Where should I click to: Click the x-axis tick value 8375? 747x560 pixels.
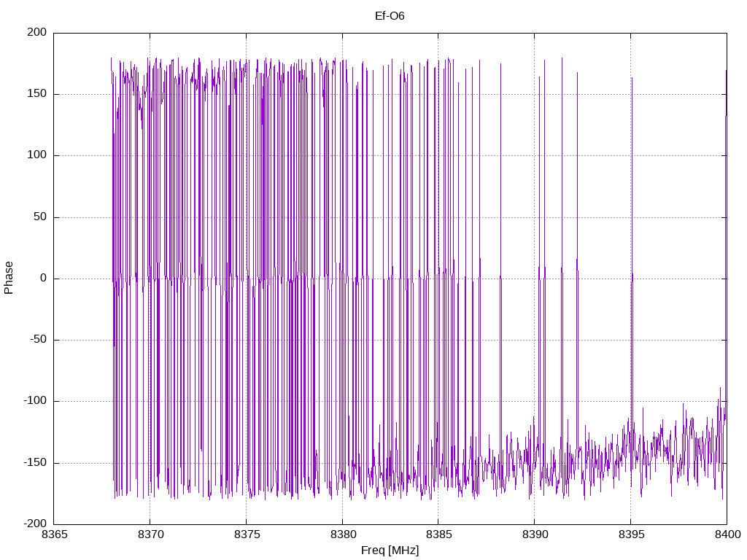[247, 534]
